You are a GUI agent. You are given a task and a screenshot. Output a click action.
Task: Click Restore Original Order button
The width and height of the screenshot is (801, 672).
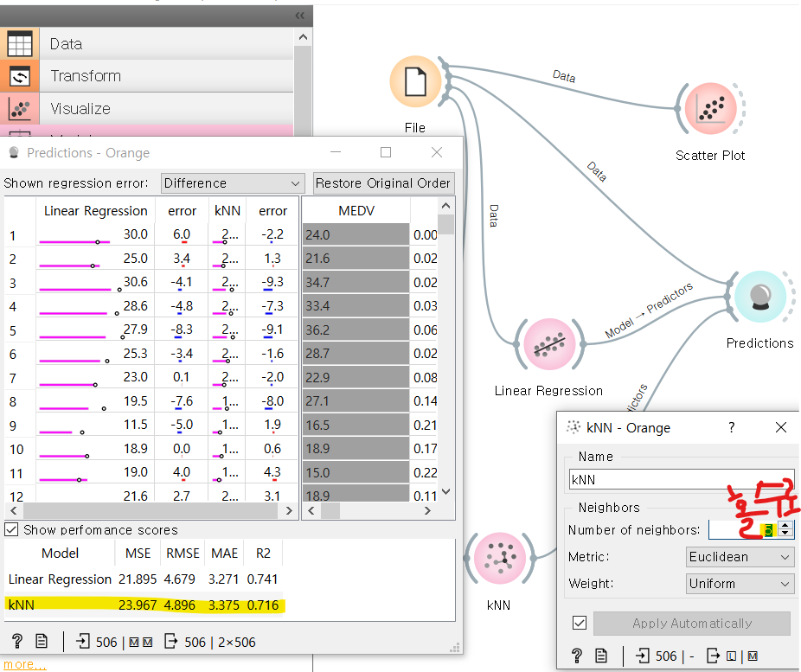[383, 183]
